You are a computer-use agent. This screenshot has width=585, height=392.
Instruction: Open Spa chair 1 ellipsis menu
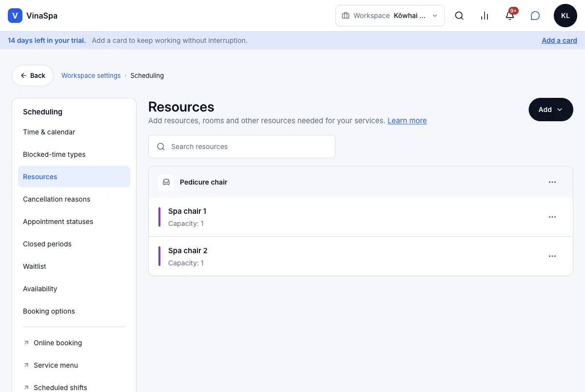552,217
